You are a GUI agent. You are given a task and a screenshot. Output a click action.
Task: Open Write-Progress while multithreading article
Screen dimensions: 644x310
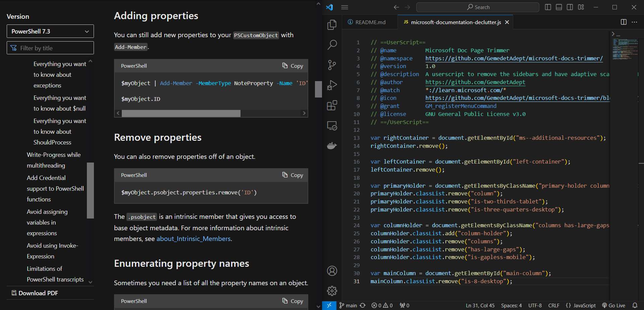tap(54, 160)
